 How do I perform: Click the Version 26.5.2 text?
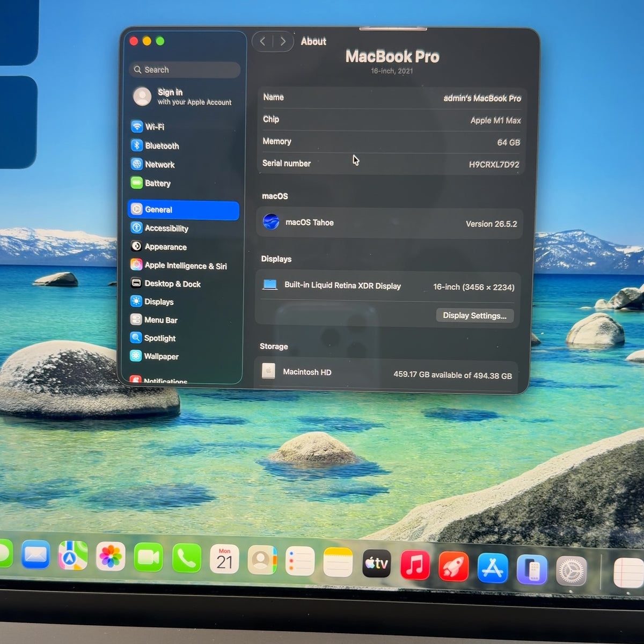tap(491, 224)
